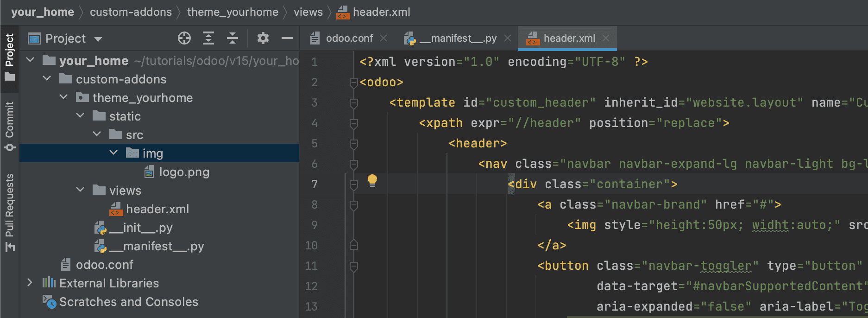The width and height of the screenshot is (868, 318).
Task: Select logo.png in the project tree
Action: coord(184,172)
